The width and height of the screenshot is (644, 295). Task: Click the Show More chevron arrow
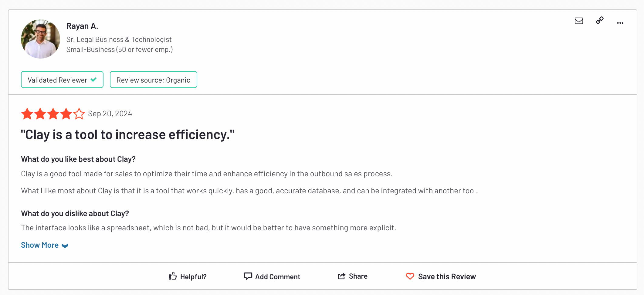click(65, 246)
